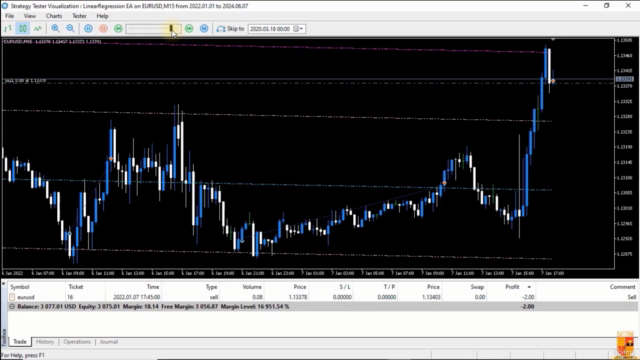This screenshot has width=640, height=360.
Task: Click the eurusd position order icon
Action: click(12, 297)
